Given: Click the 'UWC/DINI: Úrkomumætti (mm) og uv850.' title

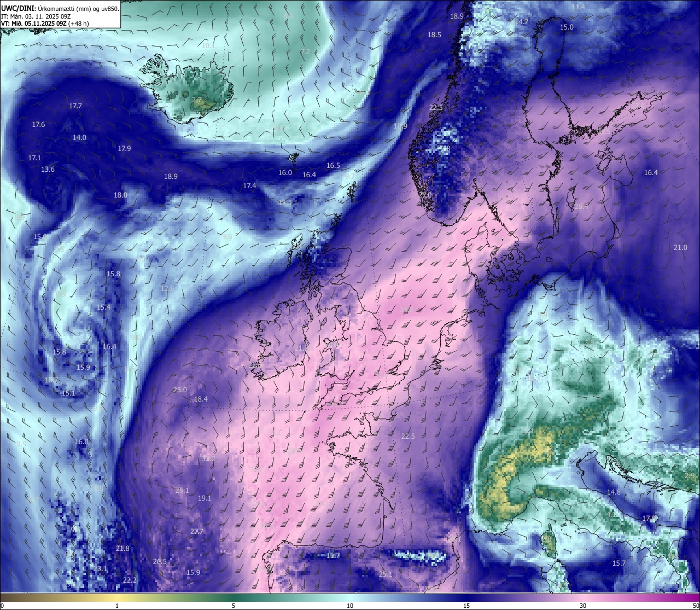Looking at the screenshot, I should 60,8.
